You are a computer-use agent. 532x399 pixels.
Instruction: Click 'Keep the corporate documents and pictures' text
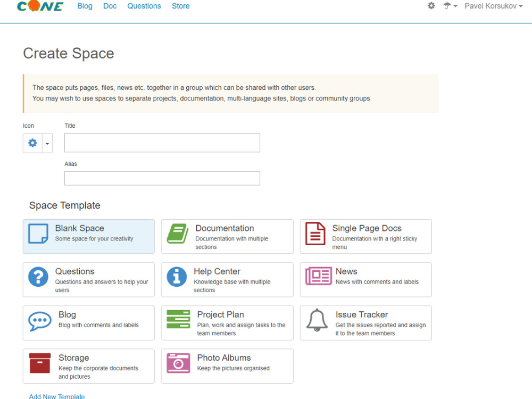pos(98,372)
